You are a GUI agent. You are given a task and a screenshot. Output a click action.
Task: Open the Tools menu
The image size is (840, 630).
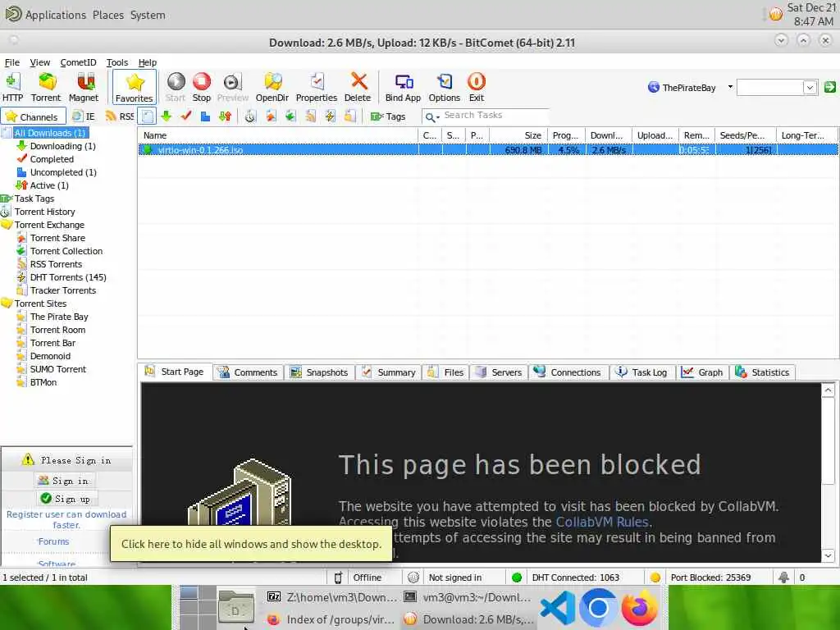[116, 62]
